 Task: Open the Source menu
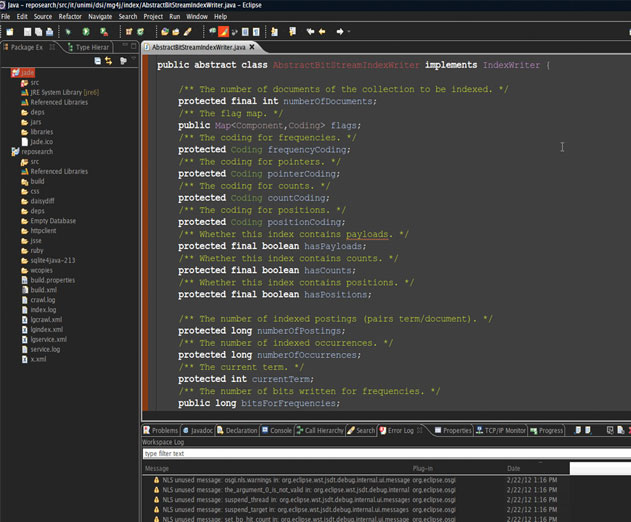[43, 17]
